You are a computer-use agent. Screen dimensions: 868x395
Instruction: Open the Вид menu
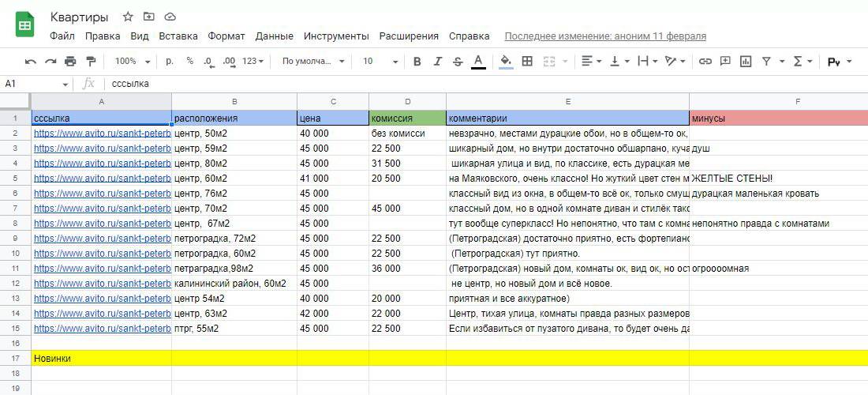click(x=140, y=36)
